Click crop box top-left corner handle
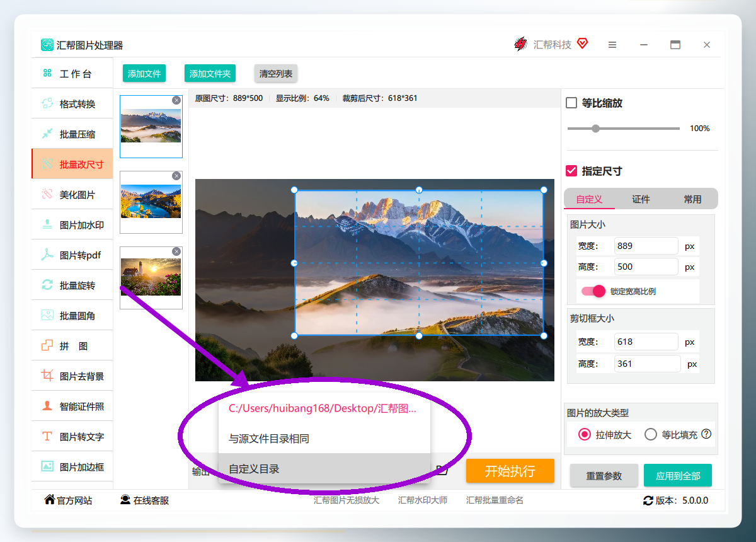 [x=294, y=190]
